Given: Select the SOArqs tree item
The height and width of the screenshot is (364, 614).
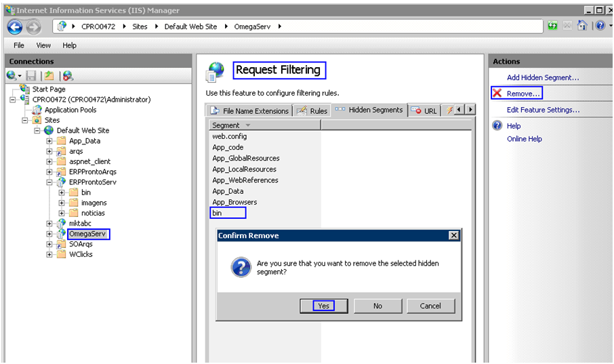Looking at the screenshot, I should (81, 244).
